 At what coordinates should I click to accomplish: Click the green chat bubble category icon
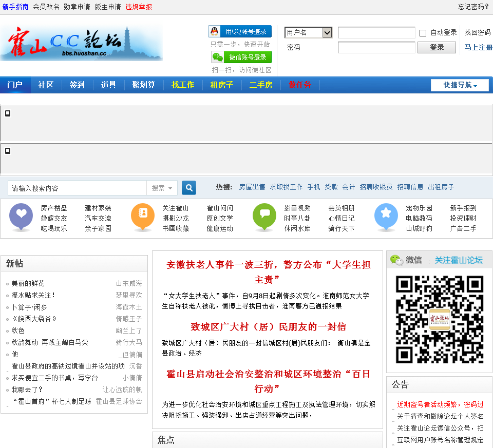click(264, 217)
